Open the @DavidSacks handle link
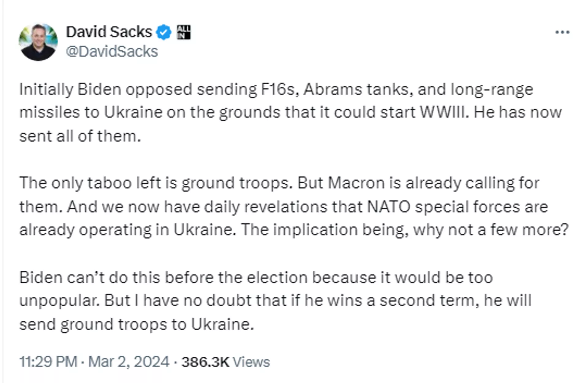This screenshot has height=383, width=588. [112, 51]
